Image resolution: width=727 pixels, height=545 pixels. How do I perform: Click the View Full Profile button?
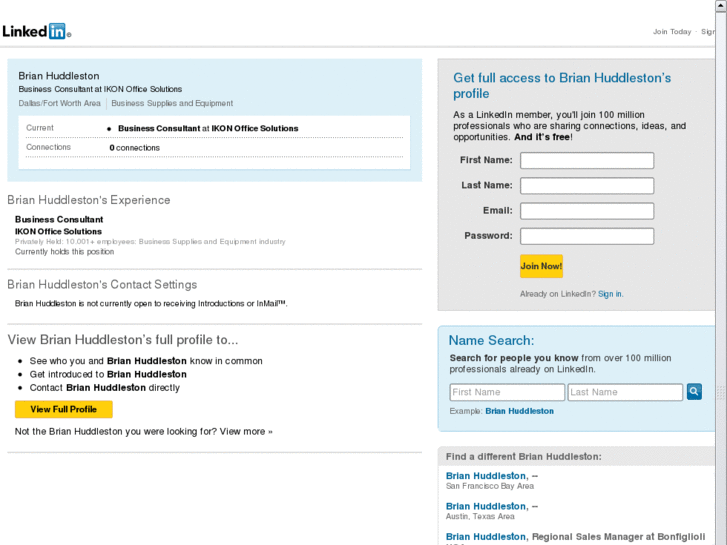pyautogui.click(x=64, y=409)
